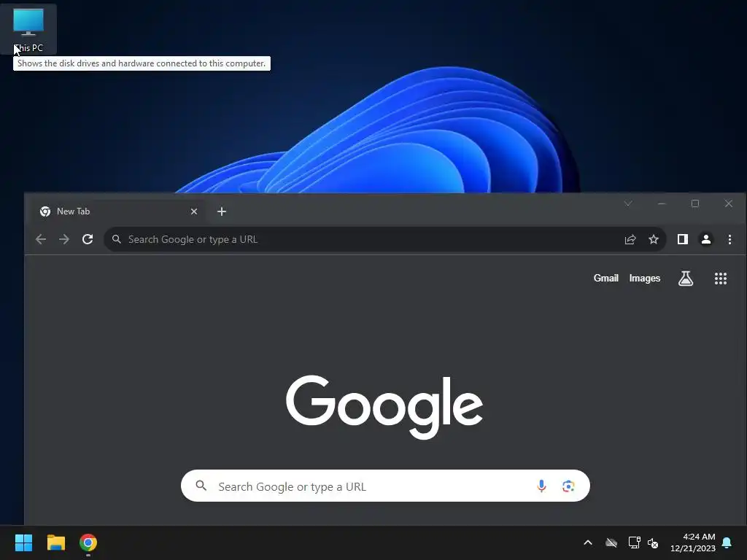Open tab search chevron in title bar

pyautogui.click(x=628, y=204)
